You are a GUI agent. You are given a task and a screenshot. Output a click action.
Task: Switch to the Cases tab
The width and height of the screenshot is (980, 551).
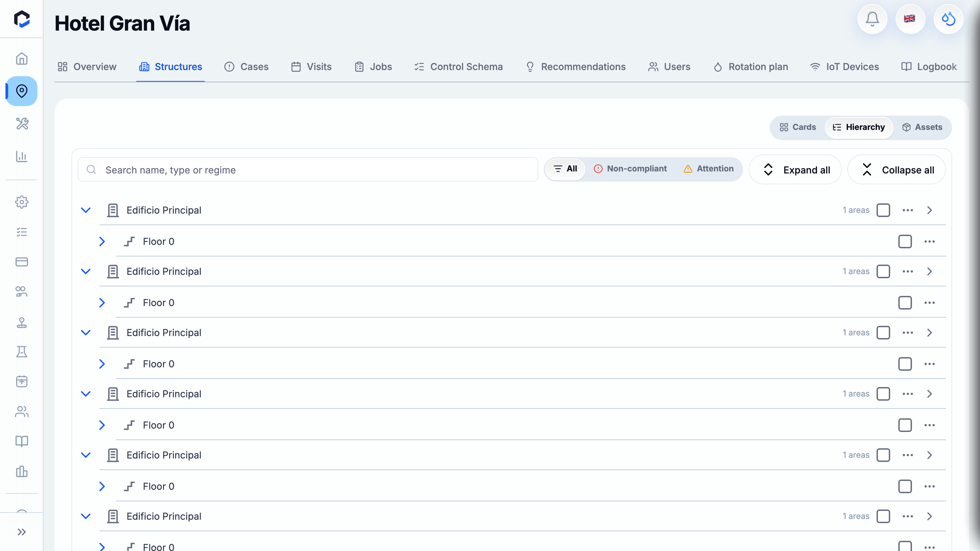coord(246,67)
